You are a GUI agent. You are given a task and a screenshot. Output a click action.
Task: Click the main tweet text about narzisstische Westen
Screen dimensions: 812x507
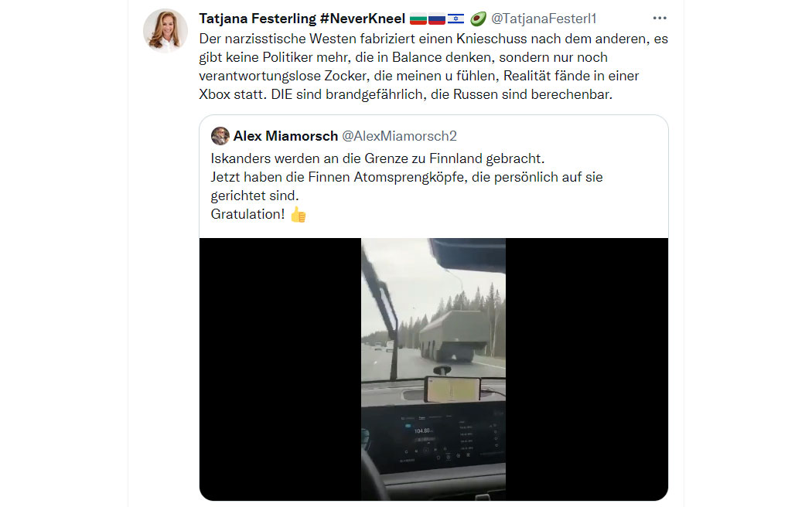433,66
